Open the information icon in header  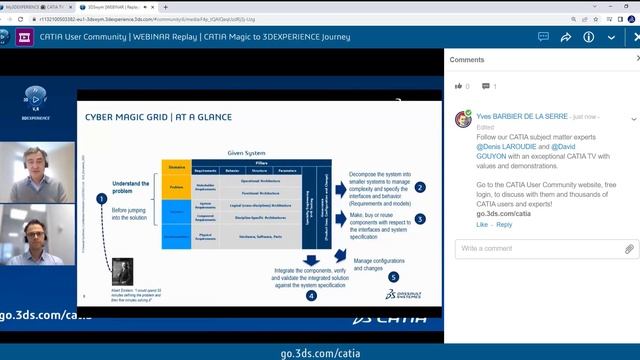[589, 37]
